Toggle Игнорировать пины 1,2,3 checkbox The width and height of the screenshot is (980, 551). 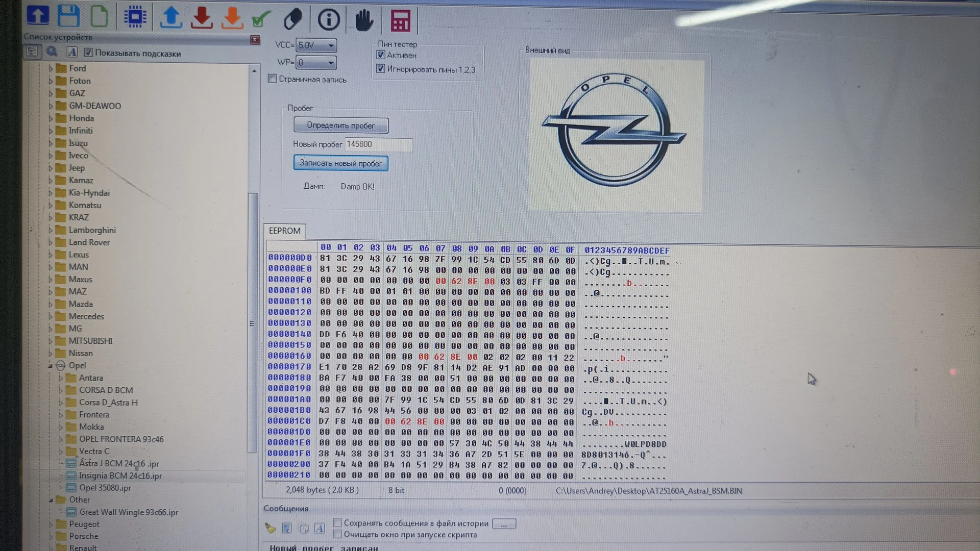[381, 69]
